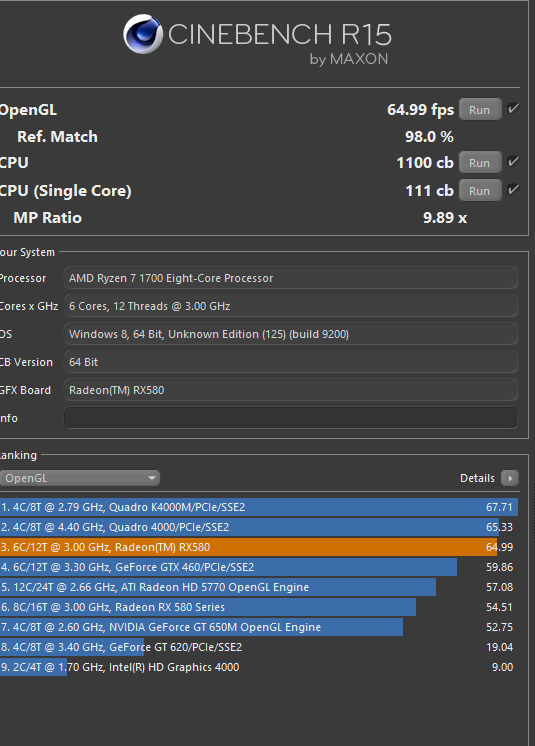Image resolution: width=535 pixels, height=746 pixels.
Task: Click the 64.99 fps OpenGL score
Action: (420, 110)
